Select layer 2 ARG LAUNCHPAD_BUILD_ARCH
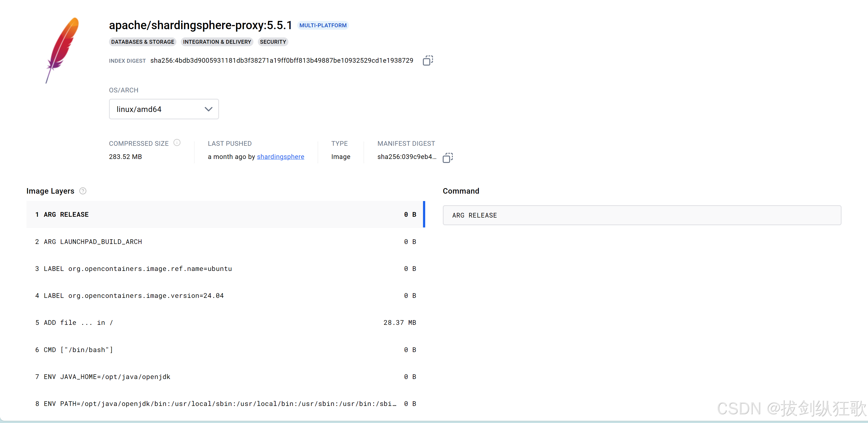 click(225, 242)
